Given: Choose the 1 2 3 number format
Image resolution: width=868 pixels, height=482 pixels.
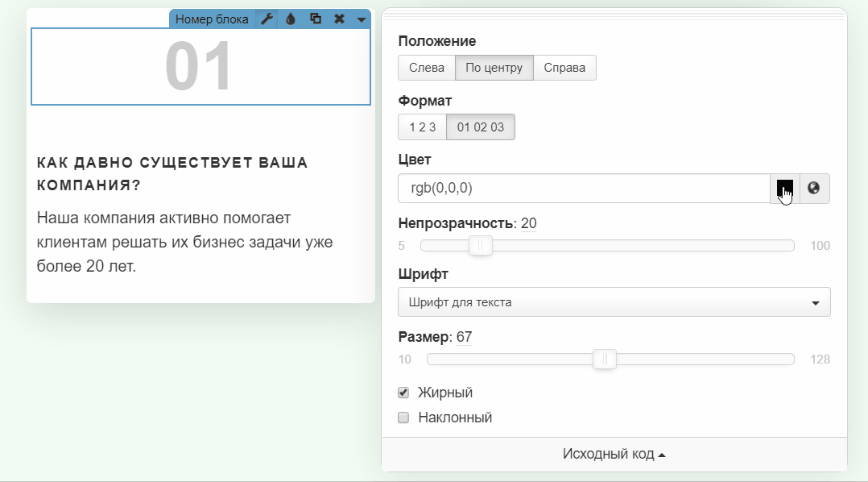Looking at the screenshot, I should click(423, 127).
